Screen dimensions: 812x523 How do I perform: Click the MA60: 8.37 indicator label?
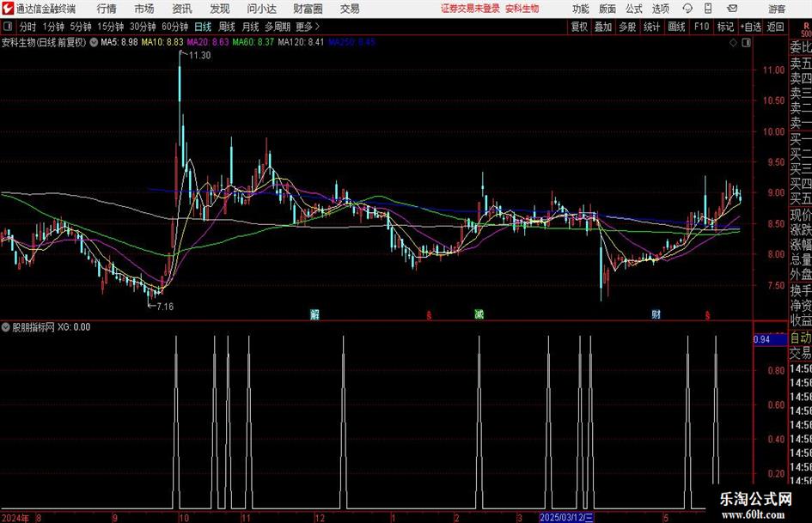tap(253, 42)
